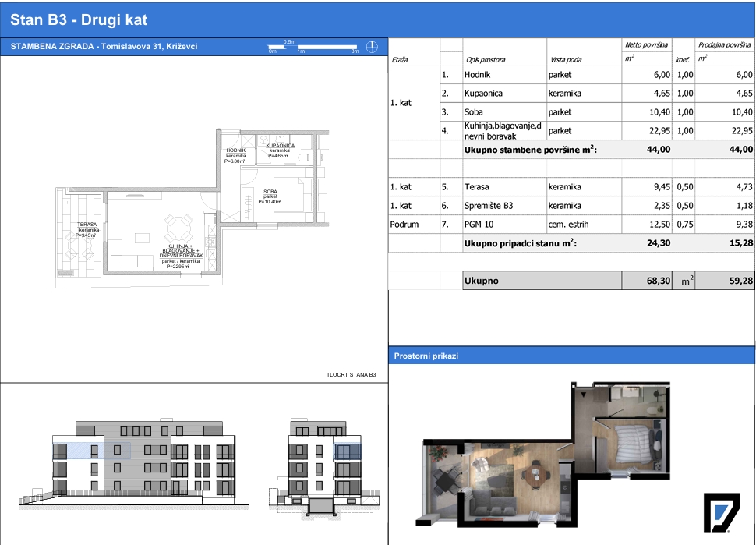Image resolution: width=756 pixels, height=545 pixels.
Task: Select the Spremište B3 sale area '1,18'
Action: (x=744, y=206)
